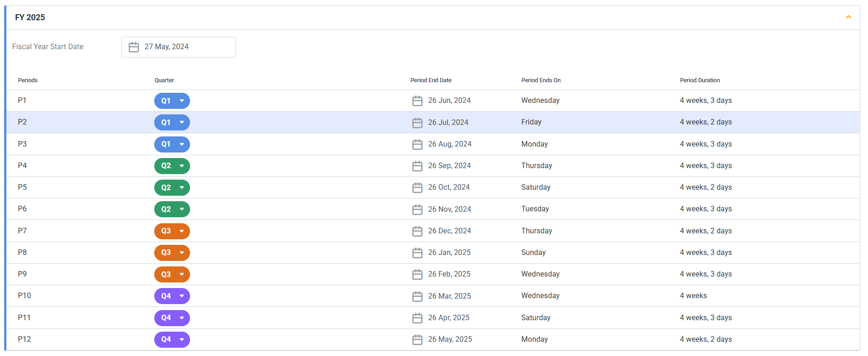Screen dimensions: 868x356
Task: Open calendar icon for 26 Jan, 2025
Action: tap(417, 253)
